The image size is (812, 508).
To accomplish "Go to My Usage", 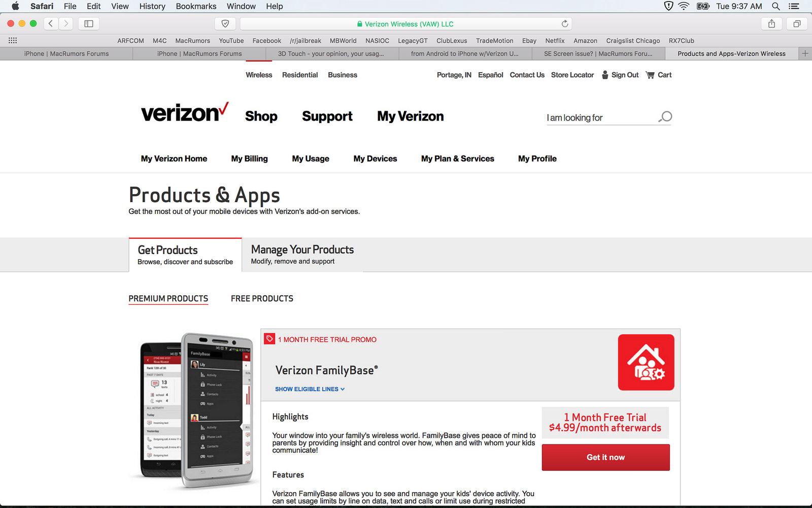I will click(x=311, y=158).
